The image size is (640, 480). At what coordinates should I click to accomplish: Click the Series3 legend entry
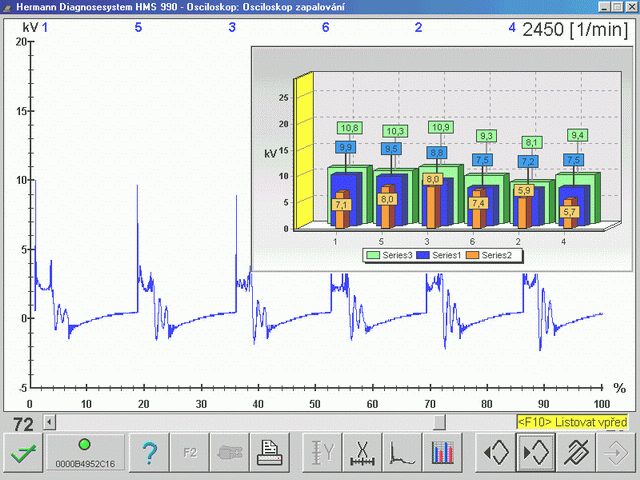[390, 256]
